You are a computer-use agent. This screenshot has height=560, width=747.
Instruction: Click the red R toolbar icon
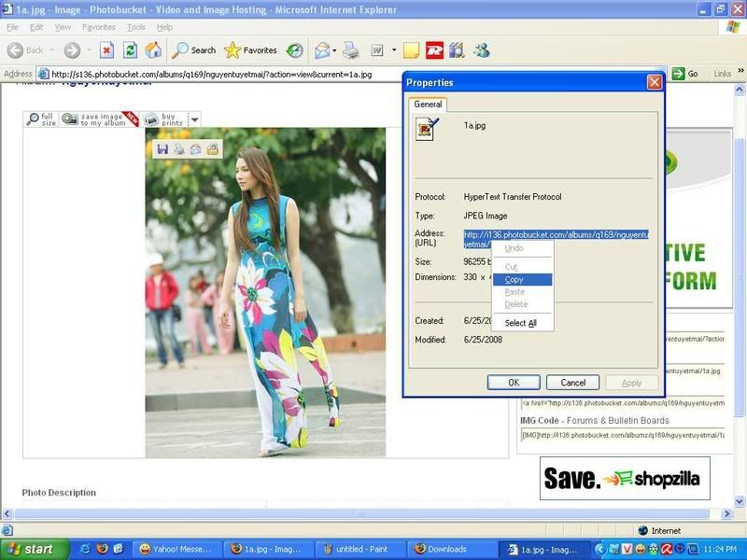pyautogui.click(x=434, y=50)
